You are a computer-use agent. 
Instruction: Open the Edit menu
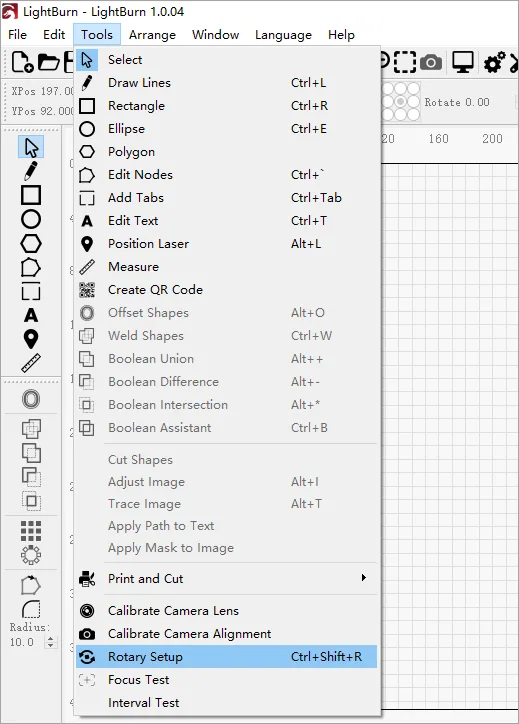pyautogui.click(x=54, y=35)
